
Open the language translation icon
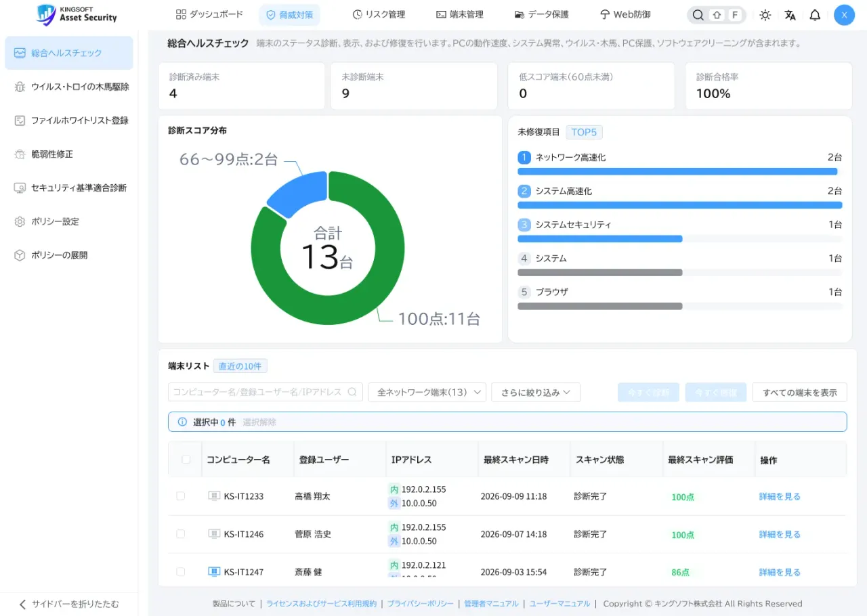coord(790,15)
